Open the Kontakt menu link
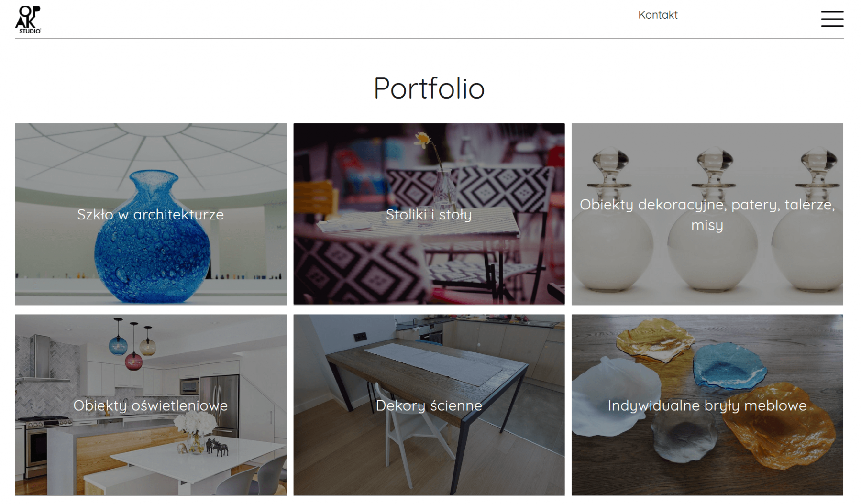Screen dimensions: 861x504 point(658,15)
